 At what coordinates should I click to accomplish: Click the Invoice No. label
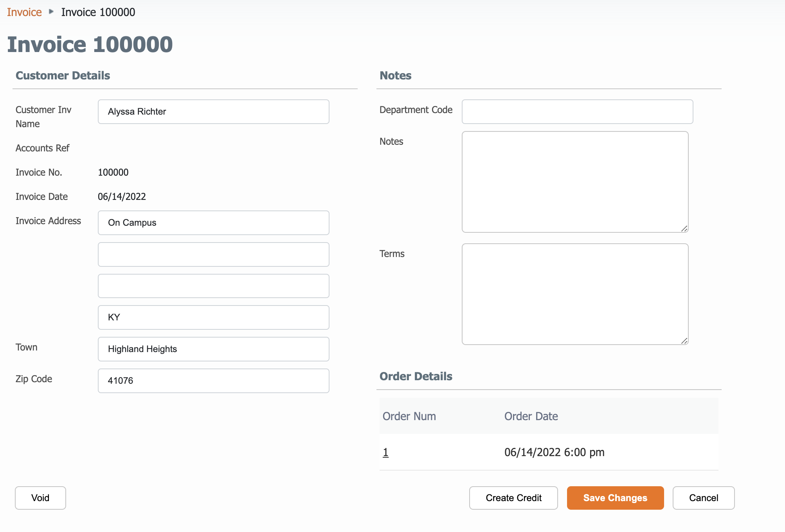(39, 173)
